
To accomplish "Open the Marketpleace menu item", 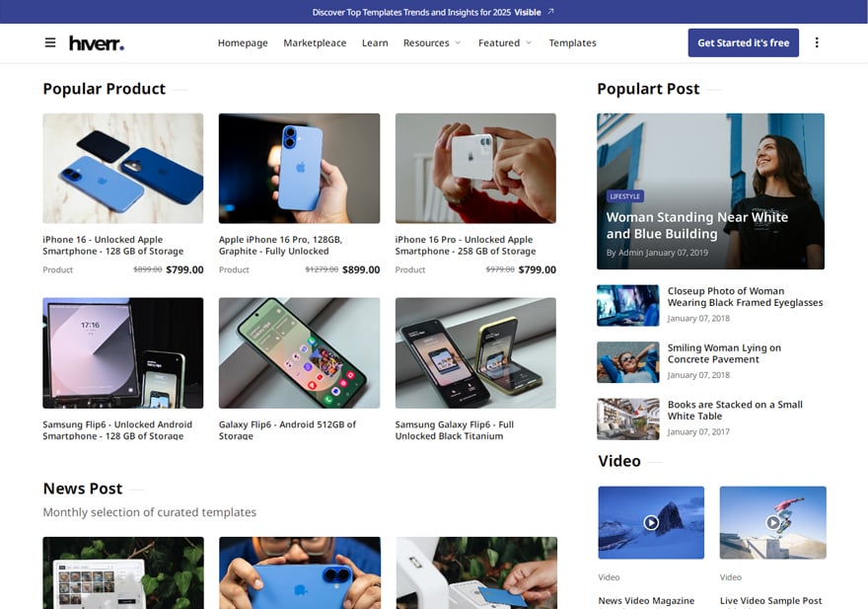I will (315, 42).
